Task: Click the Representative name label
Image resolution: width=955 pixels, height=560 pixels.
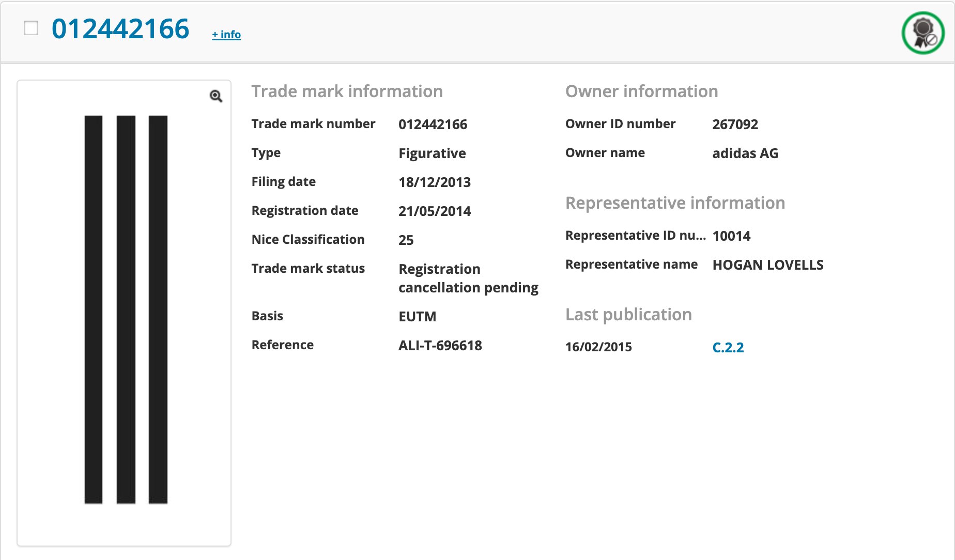Action: point(631,264)
